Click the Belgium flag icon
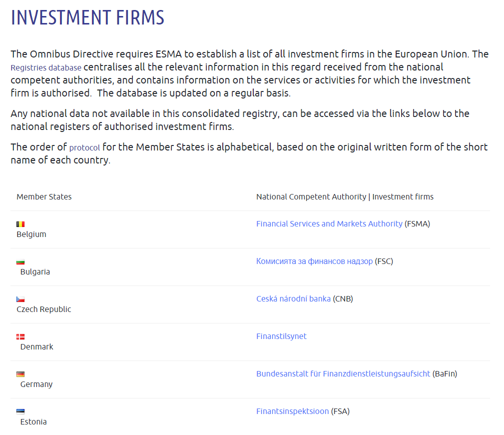The image size is (504, 435). 20,224
